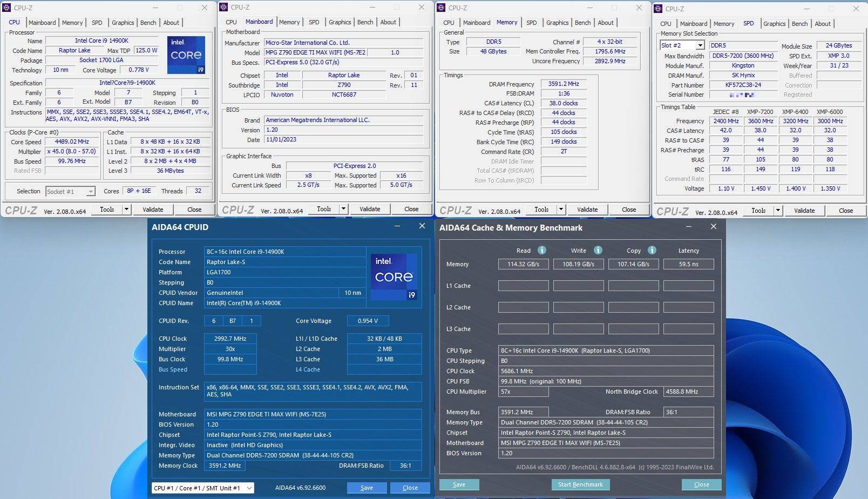868x499 pixels.
Task: Click the CPU-Z title icon in Mainboard window
Action: pyautogui.click(x=224, y=8)
